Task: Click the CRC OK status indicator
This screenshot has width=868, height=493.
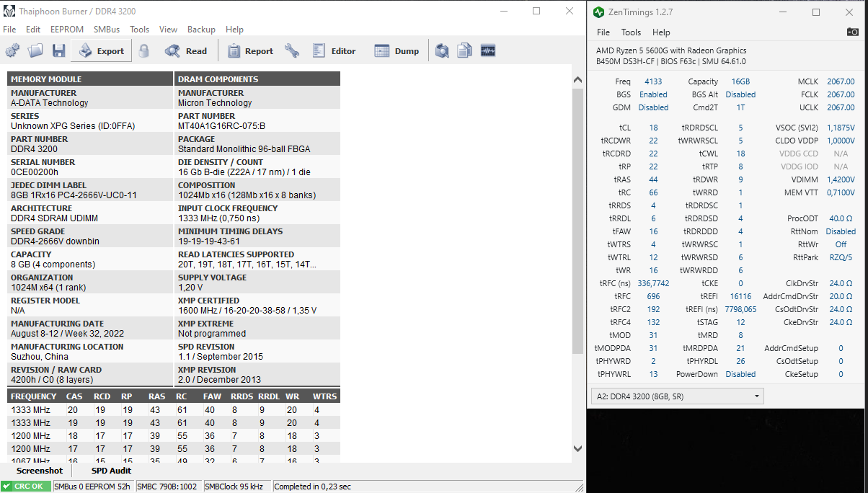Action: [x=26, y=487]
